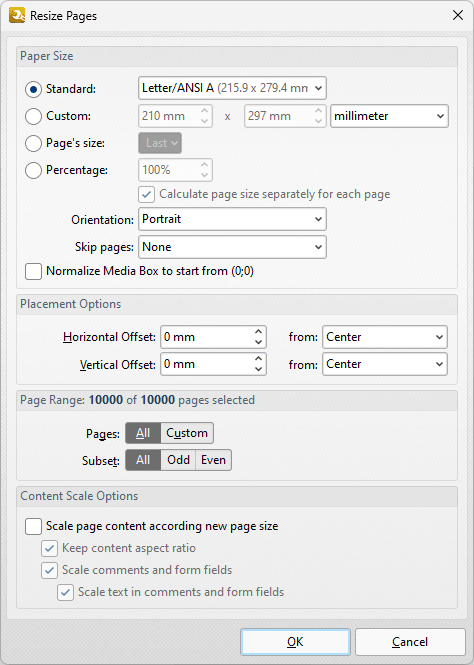Toggle Scale comments and form fields checkbox
The width and height of the screenshot is (474, 665).
[49, 570]
